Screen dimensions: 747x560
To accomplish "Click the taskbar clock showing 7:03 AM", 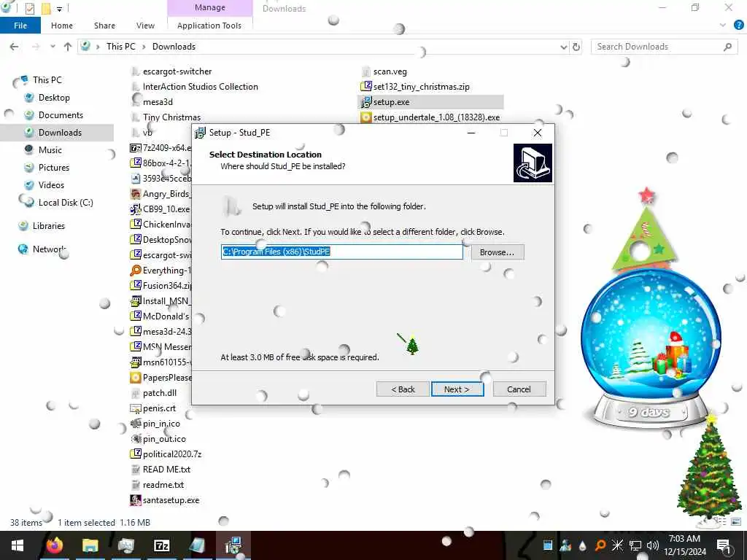I will point(684,545).
